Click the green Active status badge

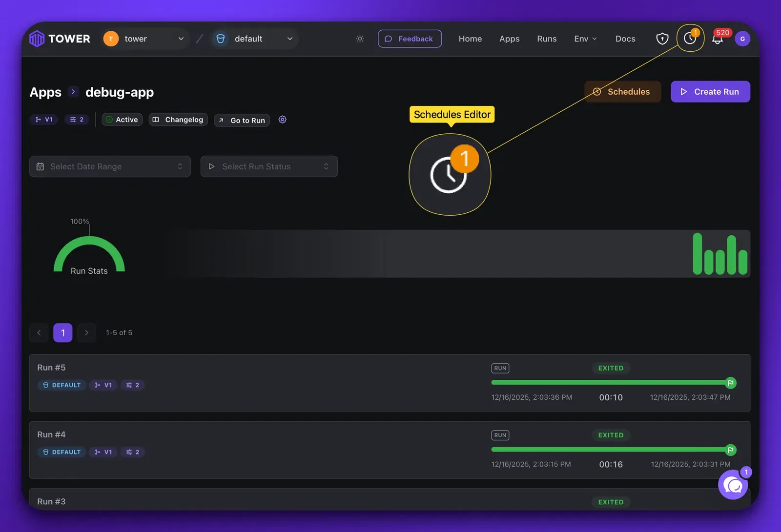point(122,120)
